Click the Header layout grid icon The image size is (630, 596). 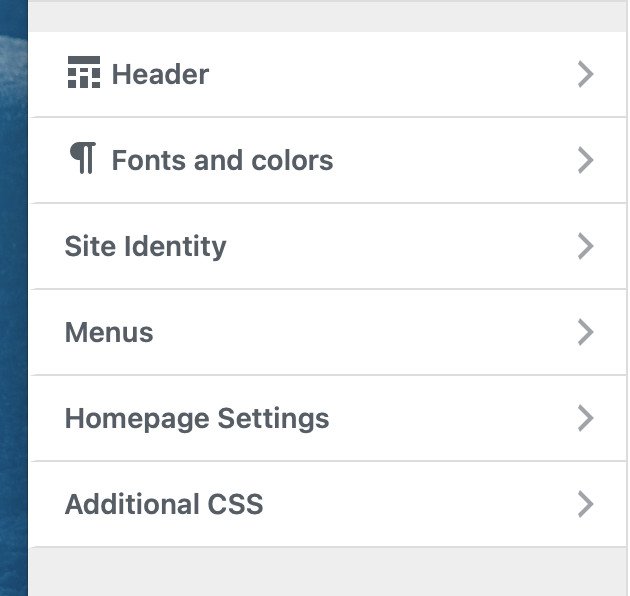click(83, 74)
